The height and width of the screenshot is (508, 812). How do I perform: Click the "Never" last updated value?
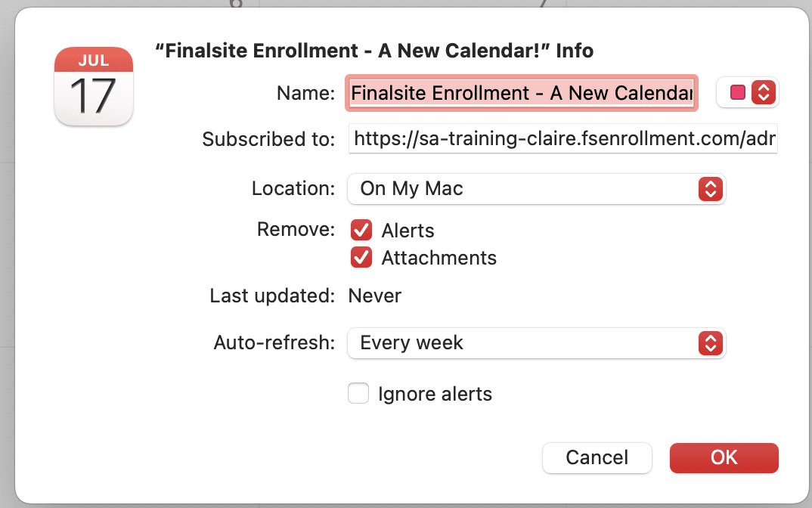375,296
